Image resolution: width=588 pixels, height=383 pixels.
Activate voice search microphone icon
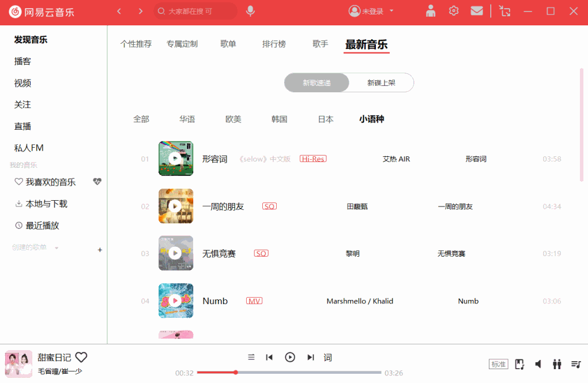[x=251, y=12]
